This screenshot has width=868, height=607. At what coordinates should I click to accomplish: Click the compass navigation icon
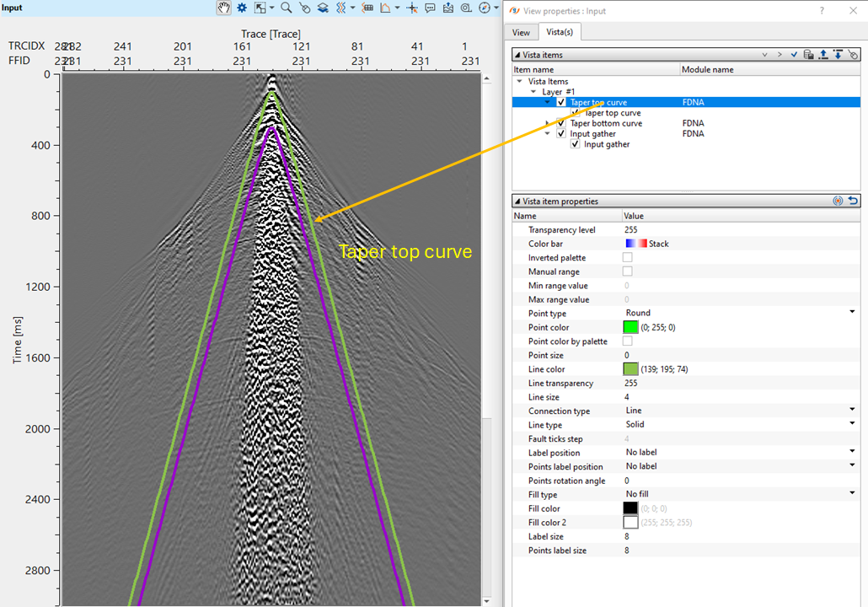(x=485, y=8)
